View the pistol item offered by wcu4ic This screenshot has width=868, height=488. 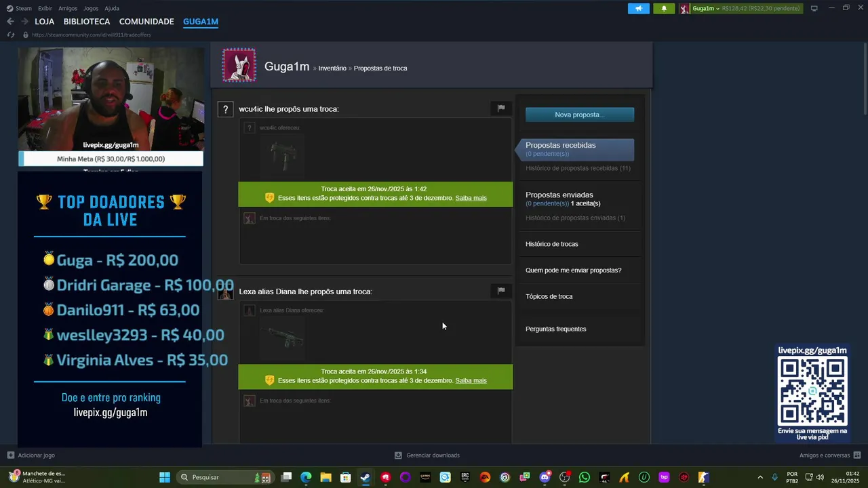pyautogui.click(x=283, y=157)
